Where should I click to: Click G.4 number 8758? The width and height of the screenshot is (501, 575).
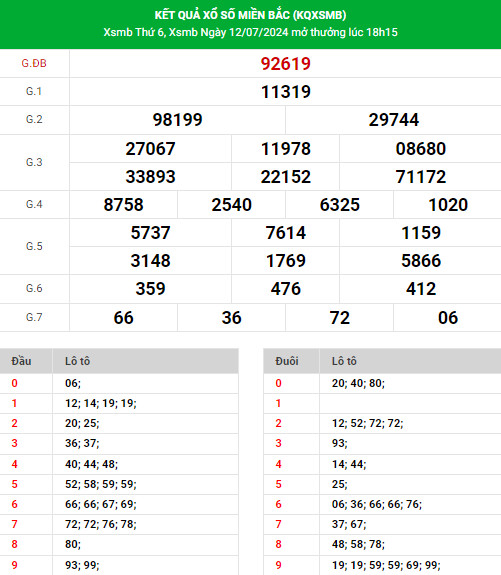click(123, 205)
